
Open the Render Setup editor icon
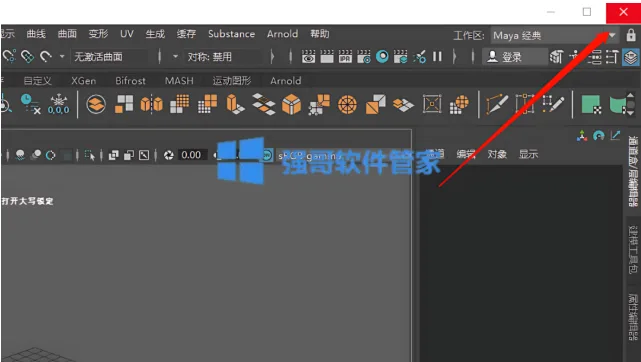point(400,57)
